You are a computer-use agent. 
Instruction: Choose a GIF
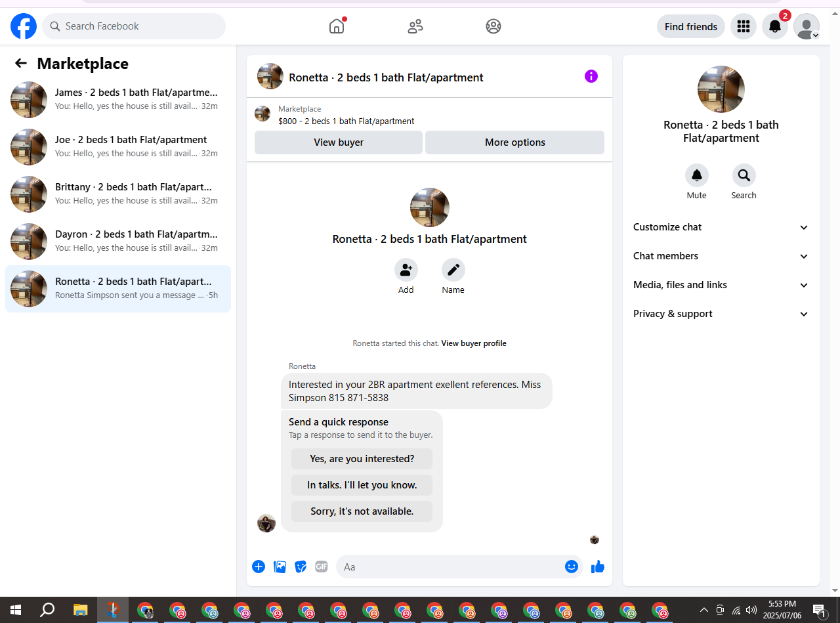[321, 567]
